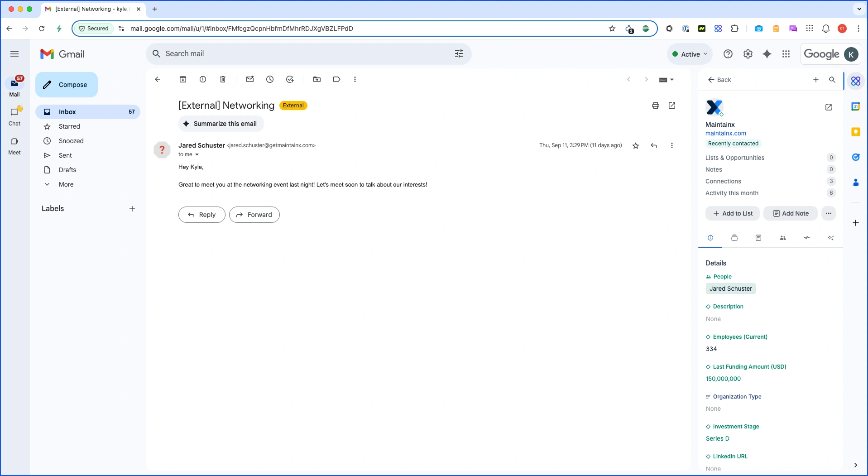Snooze this email with the clock icon

(x=270, y=79)
